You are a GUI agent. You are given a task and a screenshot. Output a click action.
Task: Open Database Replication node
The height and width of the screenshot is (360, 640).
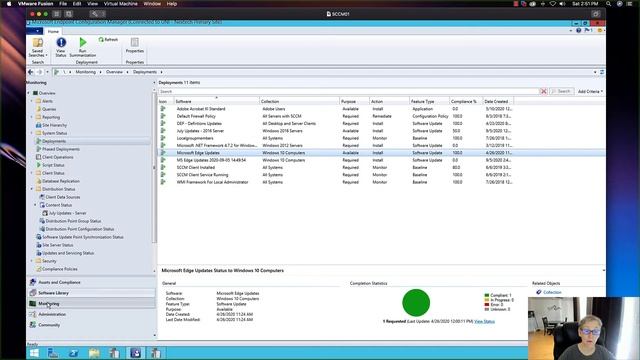[x=60, y=181]
